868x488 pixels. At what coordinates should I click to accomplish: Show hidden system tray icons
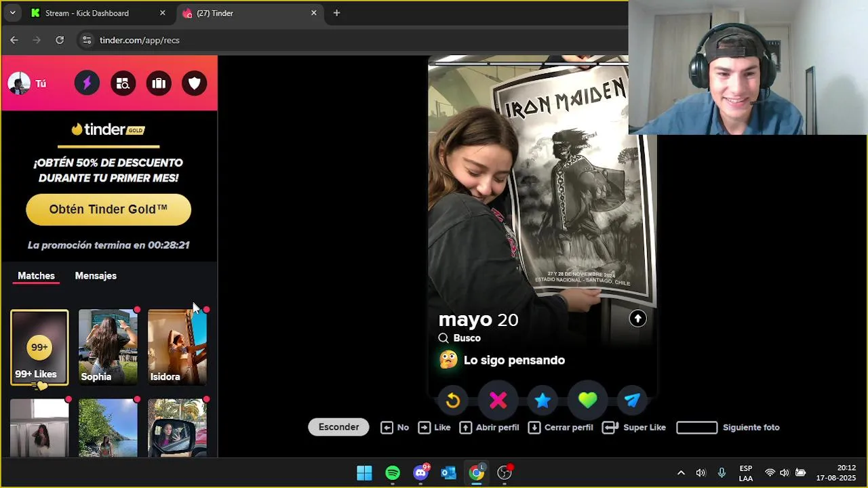click(681, 473)
